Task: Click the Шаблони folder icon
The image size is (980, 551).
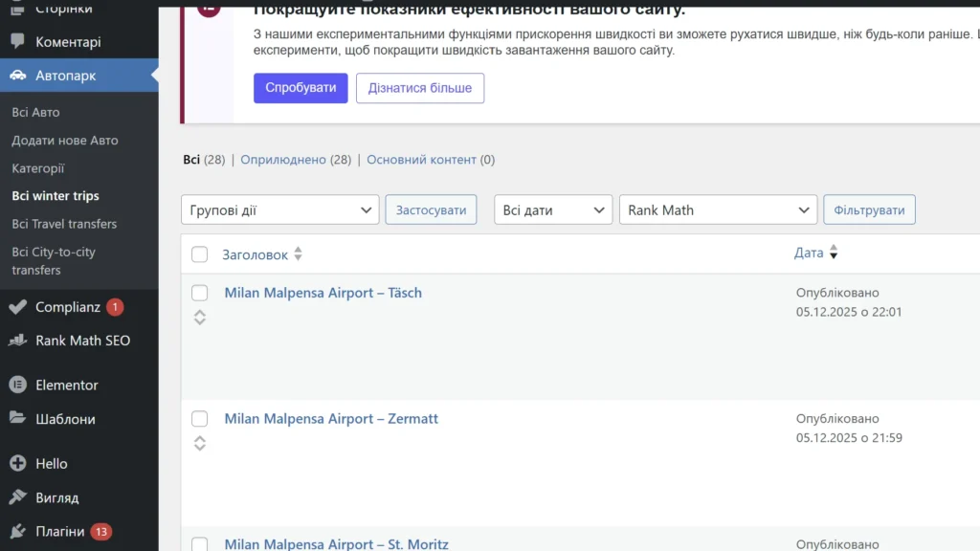Action: click(17, 418)
